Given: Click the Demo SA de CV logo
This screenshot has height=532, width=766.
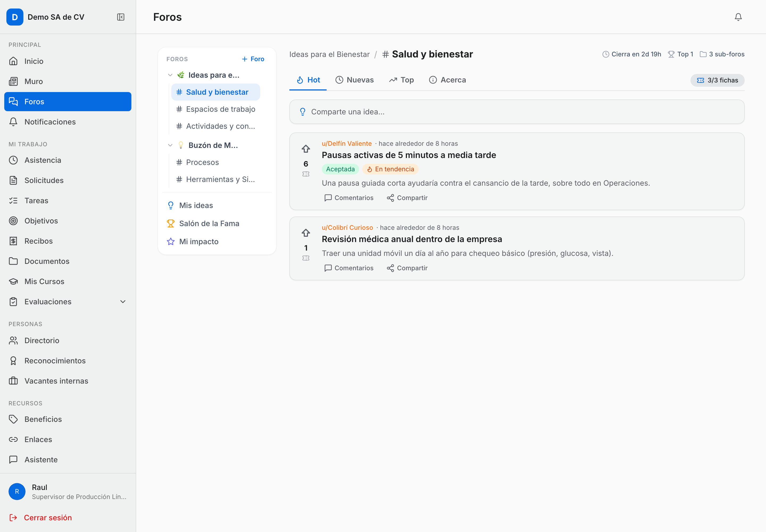Looking at the screenshot, I should pos(15,17).
